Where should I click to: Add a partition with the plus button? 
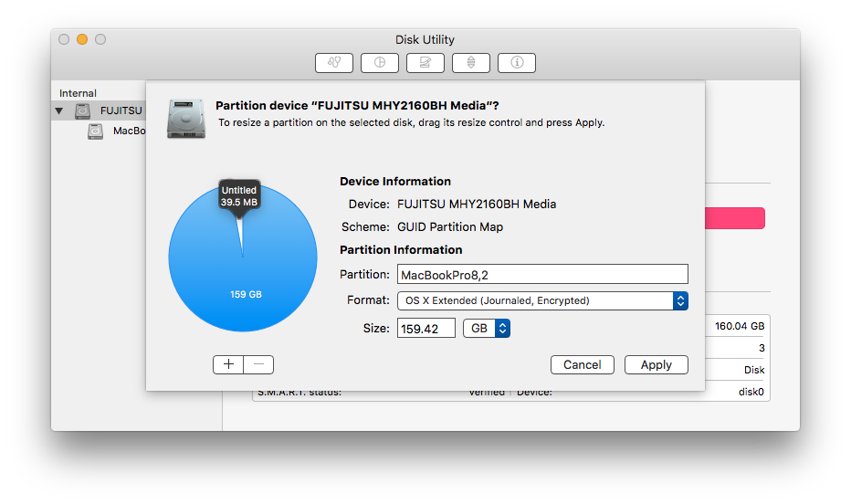(x=228, y=364)
